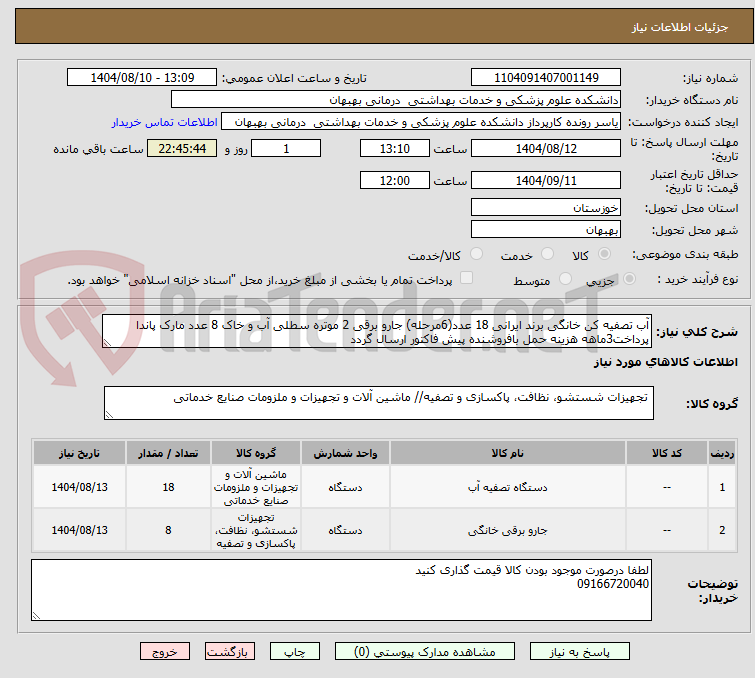The width and height of the screenshot is (755, 678).
Task: Select the "متوسط" purchase type radio
Action: click(568, 281)
